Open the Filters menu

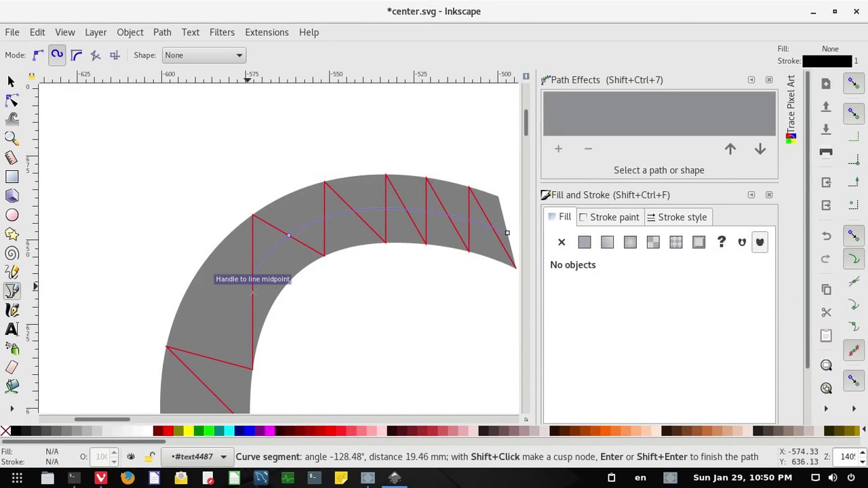point(222,32)
